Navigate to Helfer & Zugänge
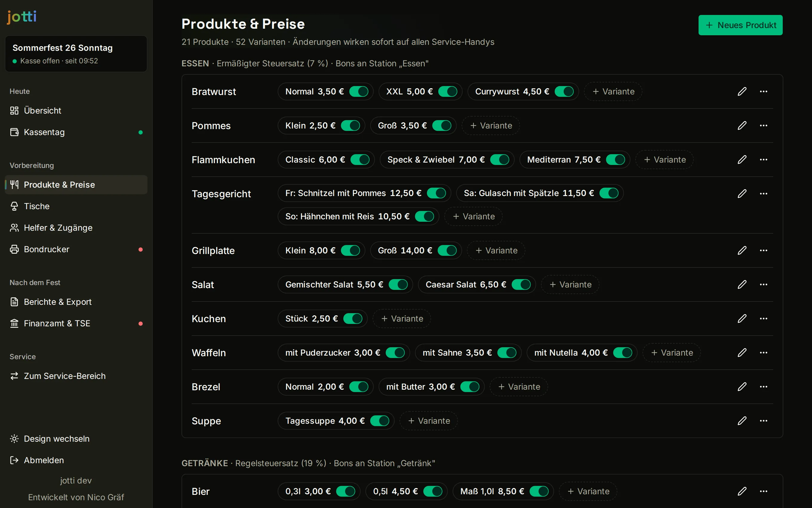The image size is (812, 508). [76, 228]
